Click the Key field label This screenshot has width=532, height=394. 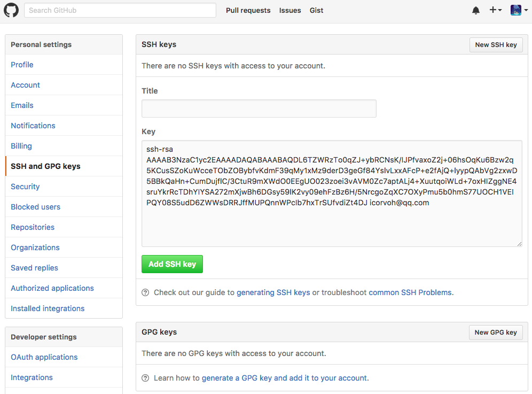click(148, 132)
